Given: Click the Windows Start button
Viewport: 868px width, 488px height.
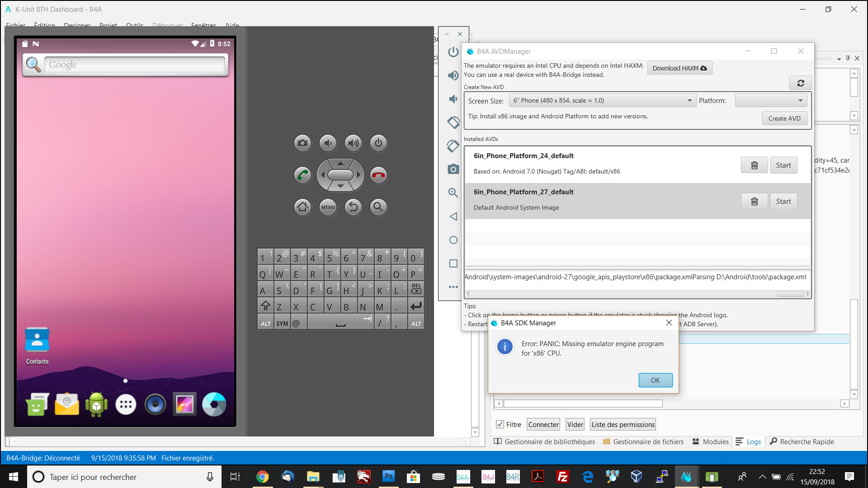Looking at the screenshot, I should point(13,477).
